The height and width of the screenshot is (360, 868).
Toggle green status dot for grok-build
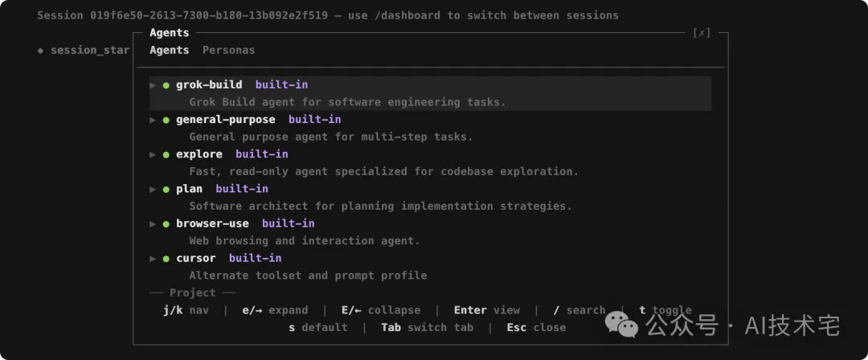click(166, 85)
